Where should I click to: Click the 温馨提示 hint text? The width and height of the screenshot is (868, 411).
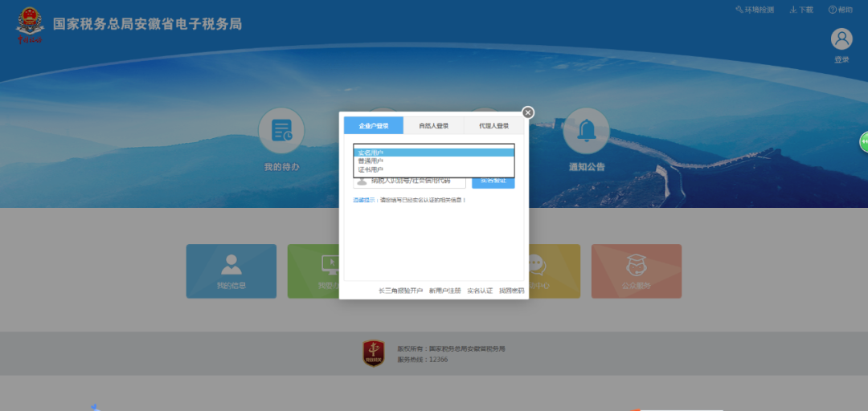point(410,200)
